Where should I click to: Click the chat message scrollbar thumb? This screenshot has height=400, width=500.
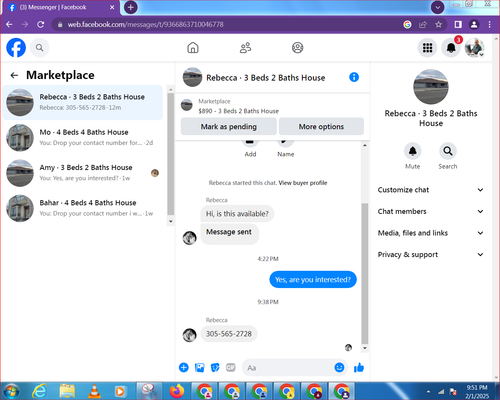pyautogui.click(x=365, y=273)
